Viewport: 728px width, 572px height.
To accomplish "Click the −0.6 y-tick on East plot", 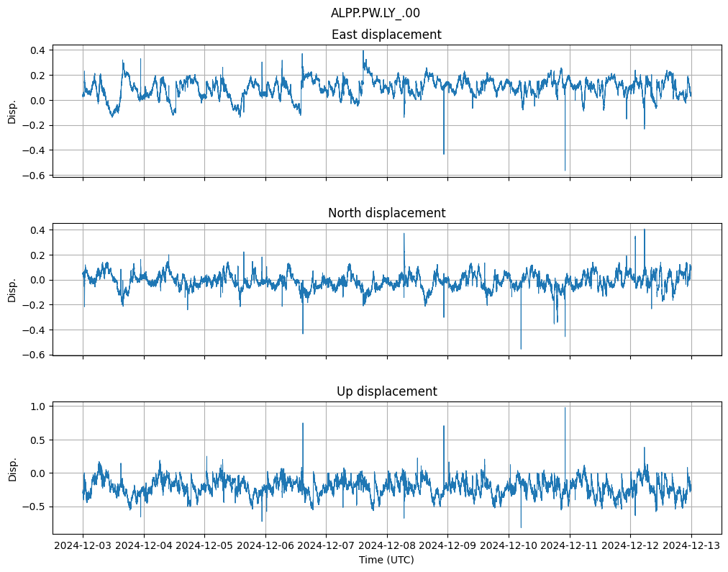I will pos(35,176).
